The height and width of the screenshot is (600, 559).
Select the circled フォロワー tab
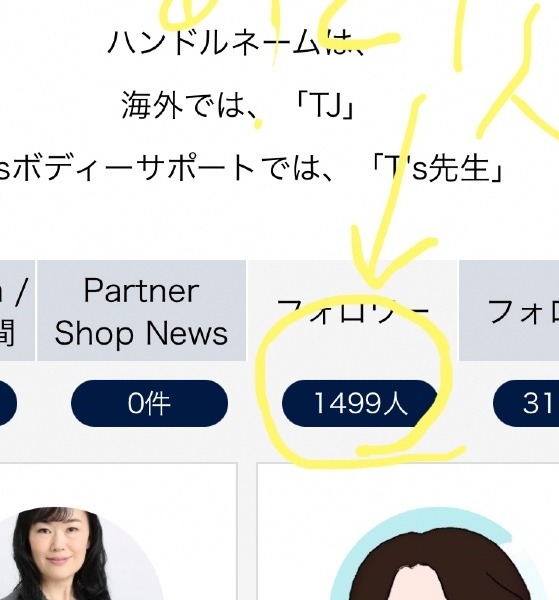coord(352,310)
